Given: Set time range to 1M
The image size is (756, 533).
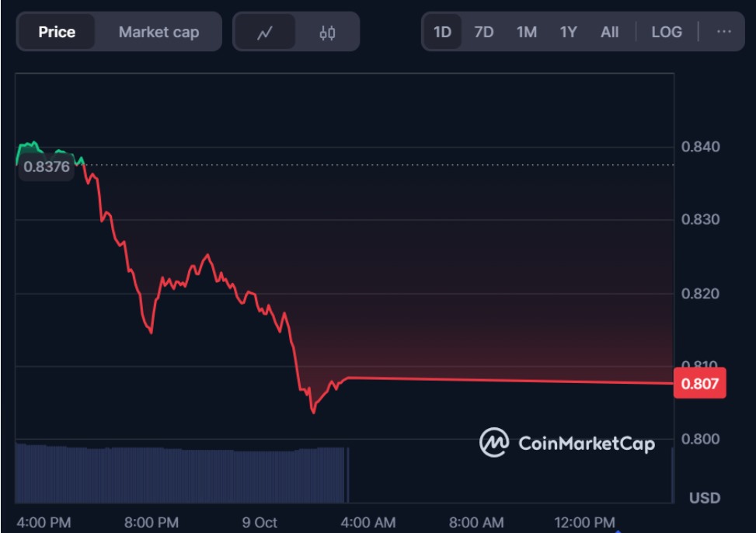Looking at the screenshot, I should 526,32.
